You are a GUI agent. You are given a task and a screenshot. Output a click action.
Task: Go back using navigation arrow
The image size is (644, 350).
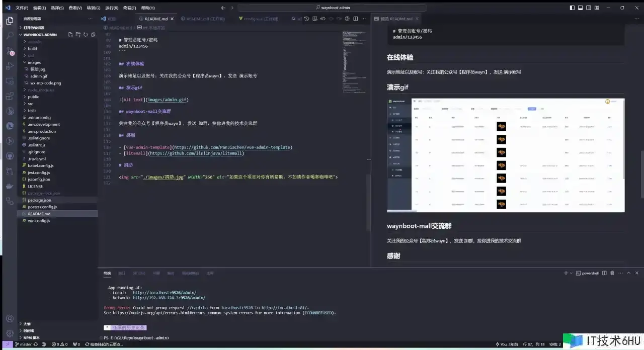tap(223, 8)
